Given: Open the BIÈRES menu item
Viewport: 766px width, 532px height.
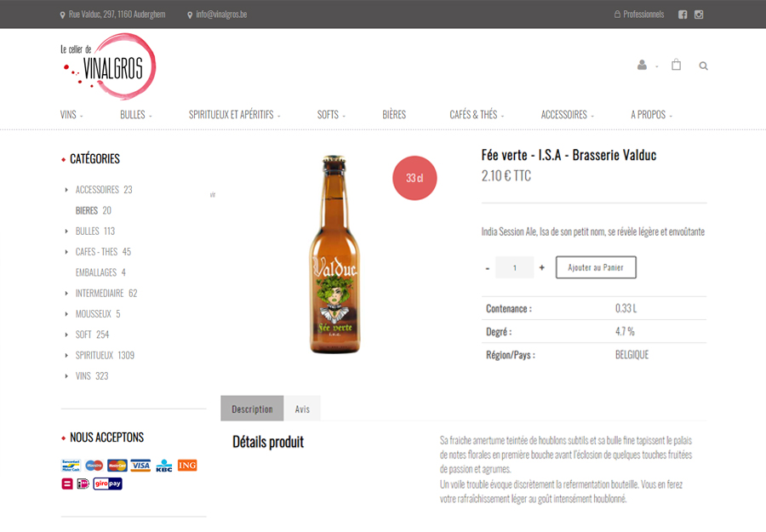Looking at the screenshot, I should pyautogui.click(x=394, y=115).
